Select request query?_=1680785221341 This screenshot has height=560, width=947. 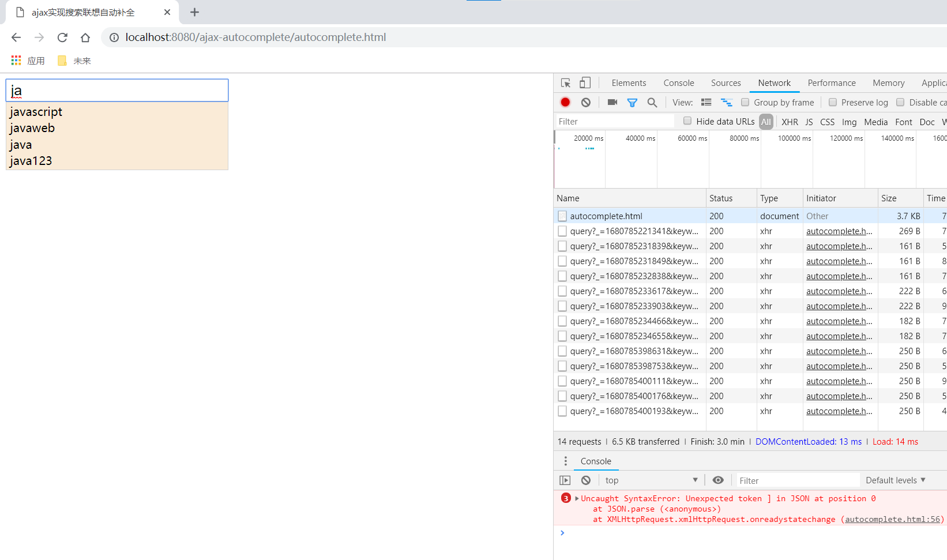pyautogui.click(x=750, y=231)
